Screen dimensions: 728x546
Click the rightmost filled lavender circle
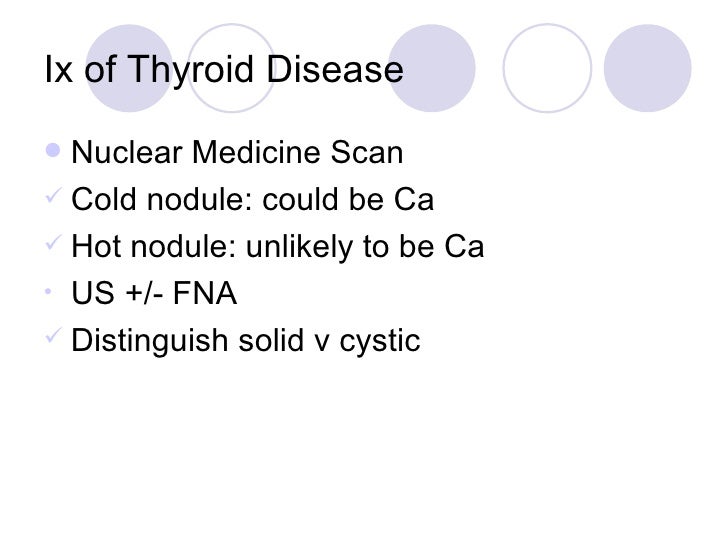click(648, 68)
